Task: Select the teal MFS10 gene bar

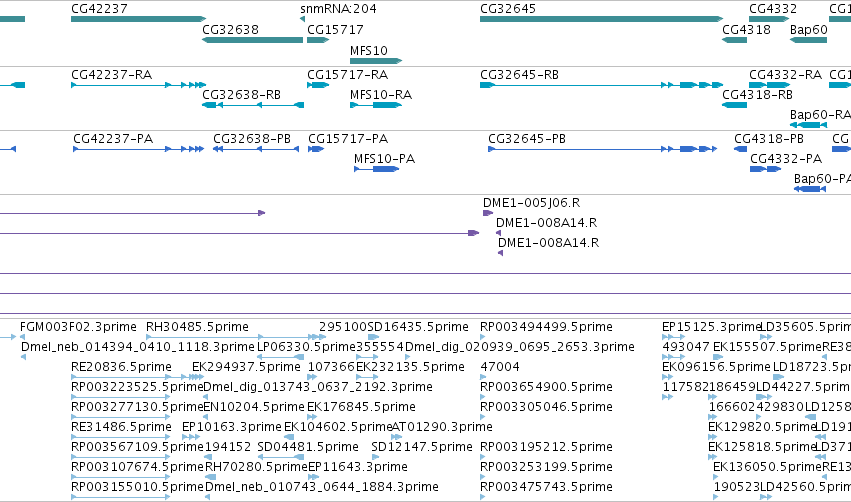Action: click(x=376, y=61)
